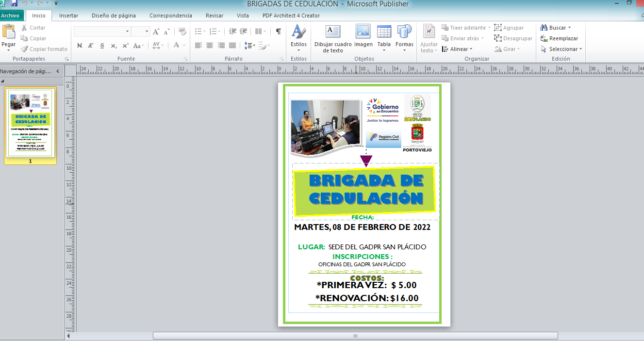
Task: Toggle the paragraph marks (¶) display
Action: pyautogui.click(x=278, y=32)
